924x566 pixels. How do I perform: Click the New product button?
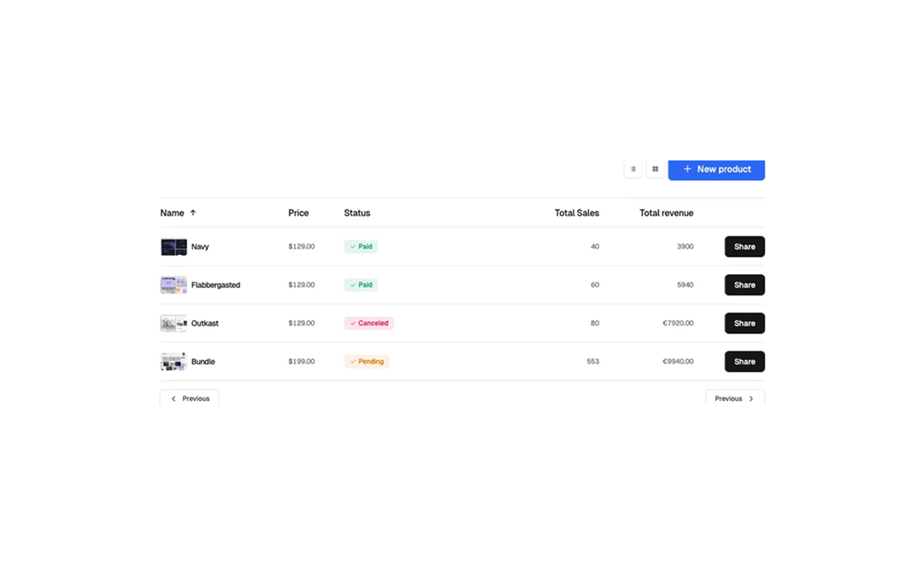(716, 169)
